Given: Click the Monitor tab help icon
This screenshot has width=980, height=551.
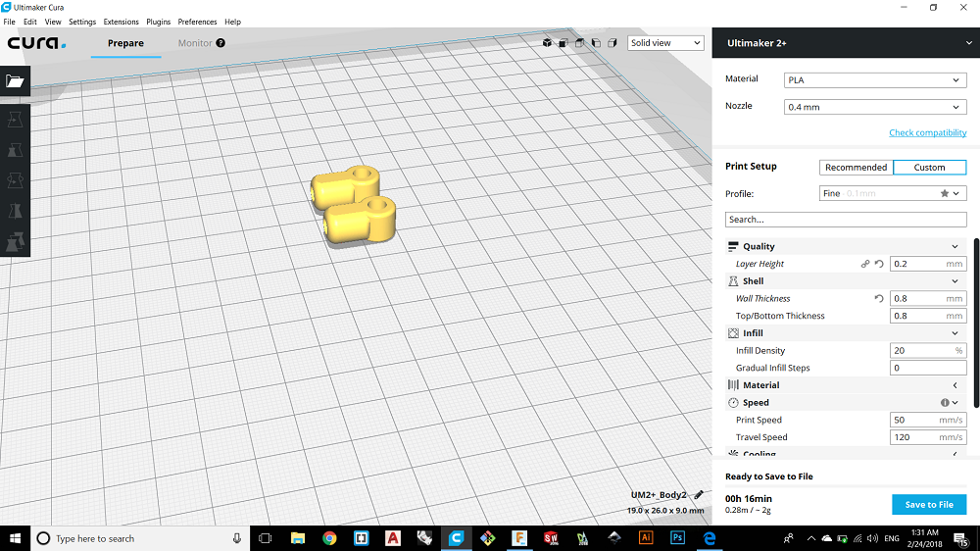Looking at the screenshot, I should [x=220, y=43].
